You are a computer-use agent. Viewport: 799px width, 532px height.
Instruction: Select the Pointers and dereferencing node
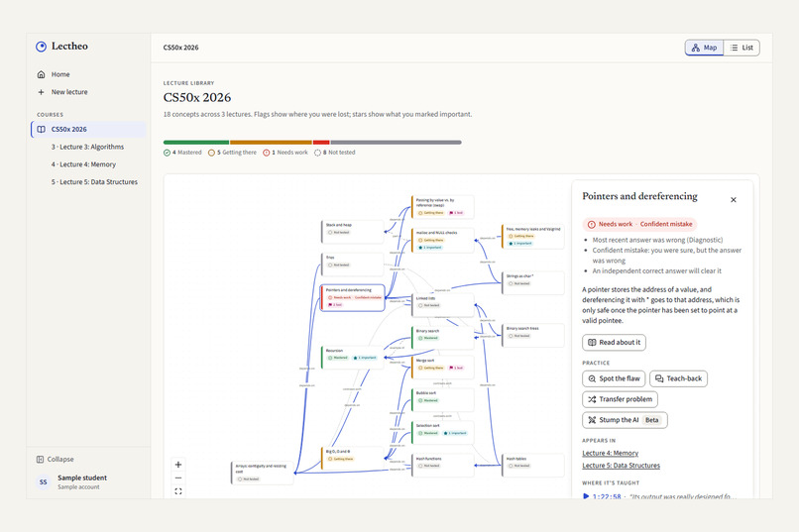[x=353, y=298]
